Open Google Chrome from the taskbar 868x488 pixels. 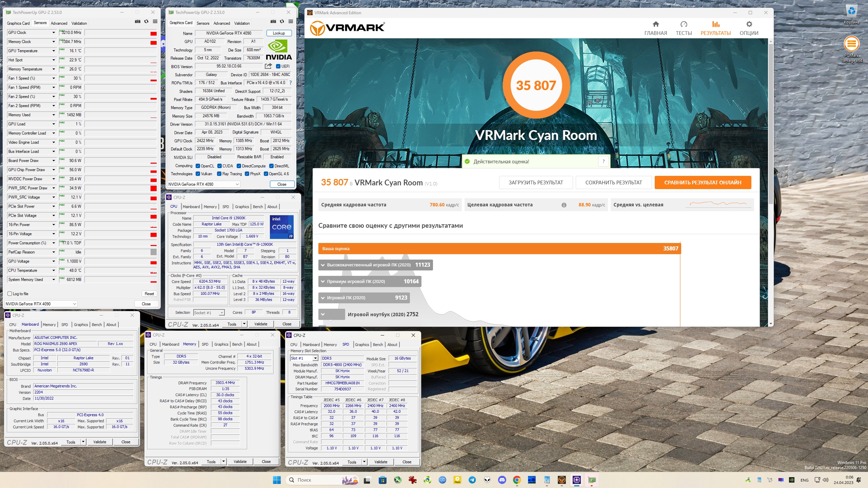(x=517, y=480)
